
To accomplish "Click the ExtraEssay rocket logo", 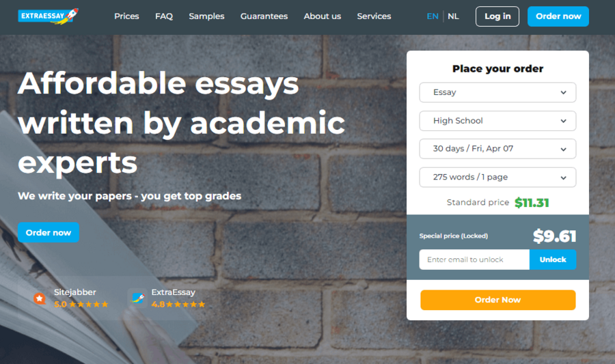I will click(49, 16).
